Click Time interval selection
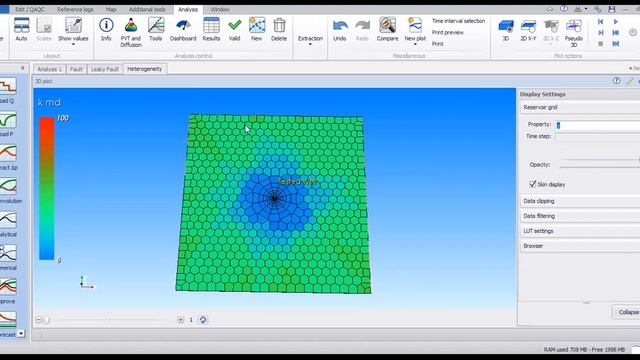 [x=458, y=21]
